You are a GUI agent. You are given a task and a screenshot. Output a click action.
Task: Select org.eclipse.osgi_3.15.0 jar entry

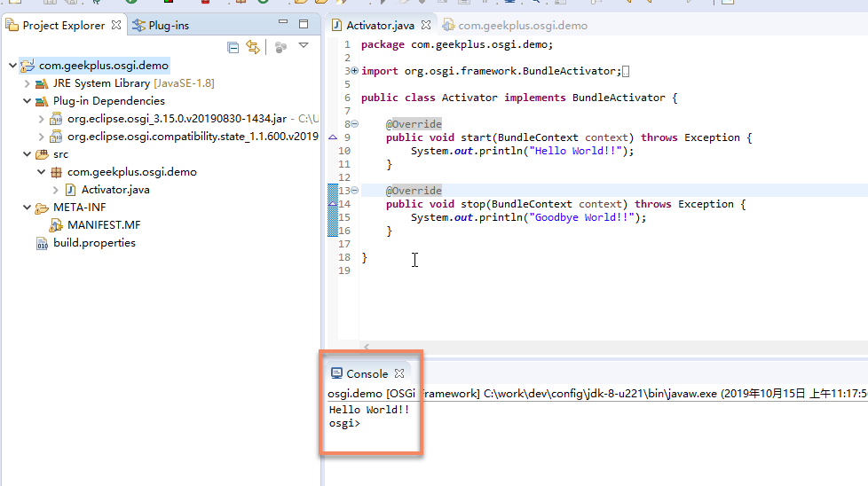(178, 118)
